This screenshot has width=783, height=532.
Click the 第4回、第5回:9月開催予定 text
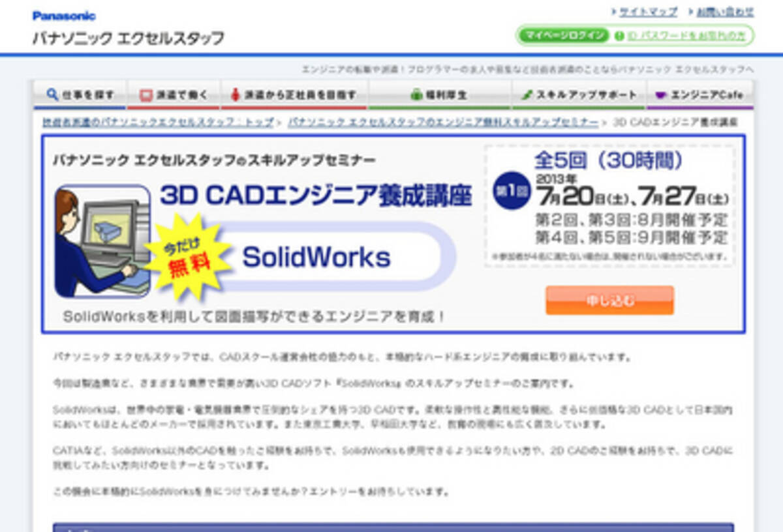[x=632, y=237]
